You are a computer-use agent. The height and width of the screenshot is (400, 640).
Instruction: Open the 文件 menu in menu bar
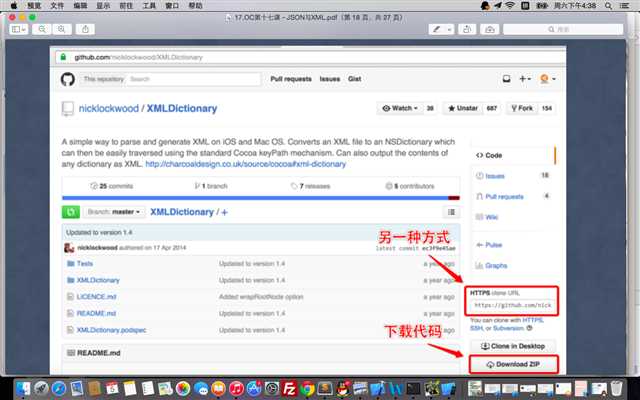(x=57, y=6)
